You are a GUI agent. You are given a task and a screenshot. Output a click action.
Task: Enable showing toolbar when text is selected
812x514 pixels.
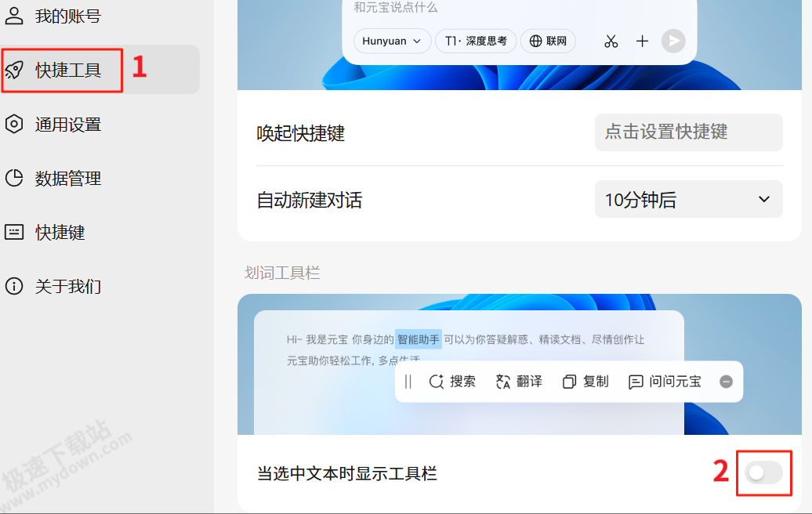(763, 472)
